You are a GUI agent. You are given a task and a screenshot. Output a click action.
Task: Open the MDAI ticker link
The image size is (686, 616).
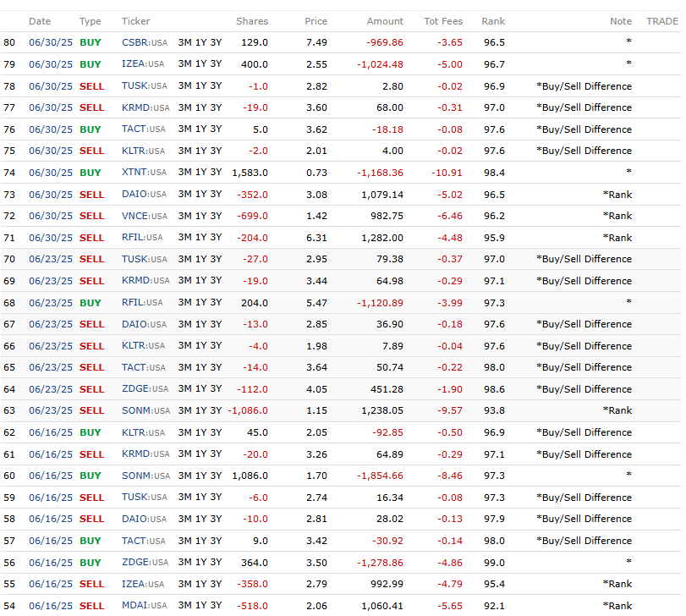134,606
